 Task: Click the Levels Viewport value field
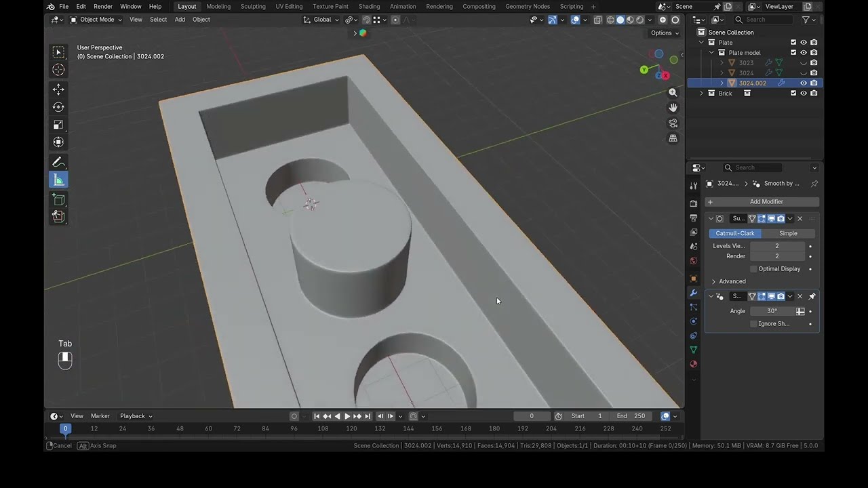click(777, 246)
